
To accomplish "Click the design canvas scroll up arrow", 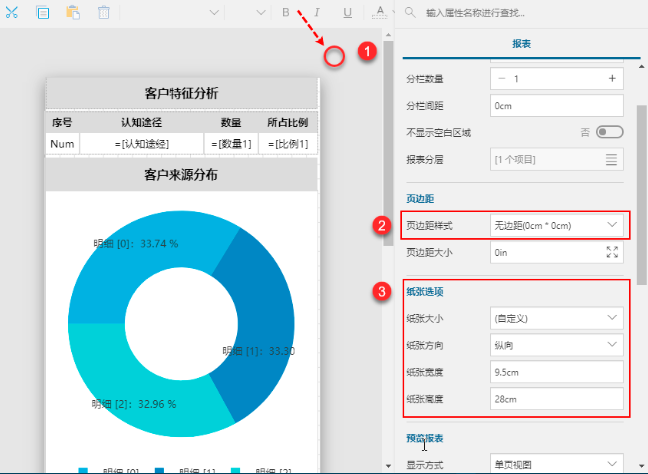I will tap(388, 35).
